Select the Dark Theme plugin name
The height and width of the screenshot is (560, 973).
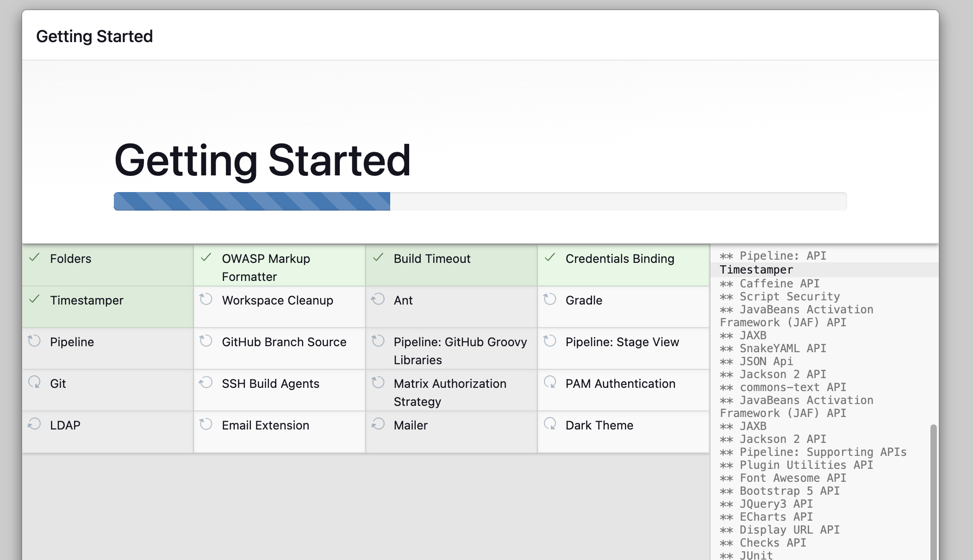tap(599, 425)
